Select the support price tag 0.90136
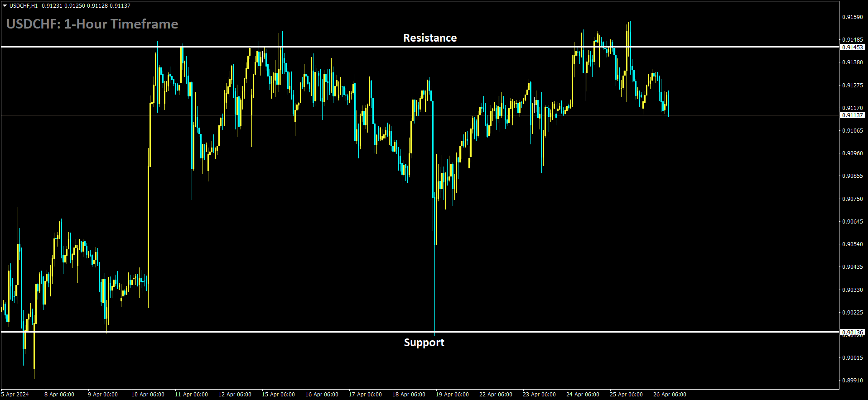This screenshot has width=868, height=400. point(853,332)
